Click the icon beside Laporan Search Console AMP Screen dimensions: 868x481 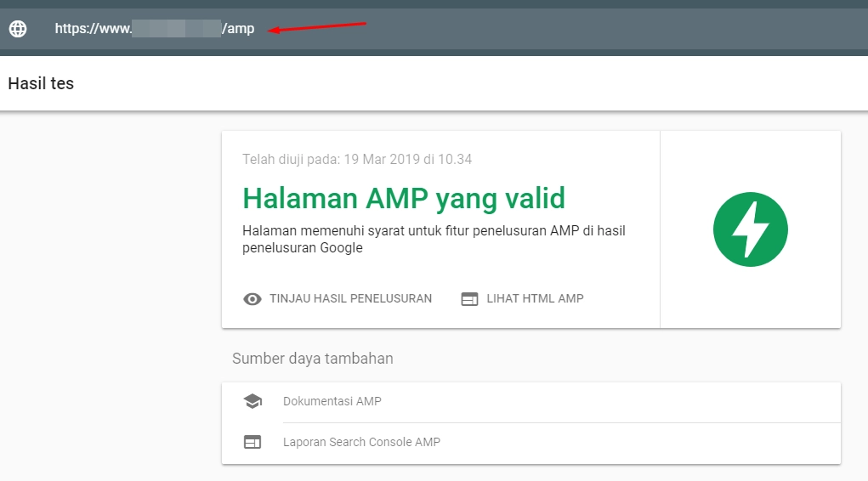coord(252,442)
